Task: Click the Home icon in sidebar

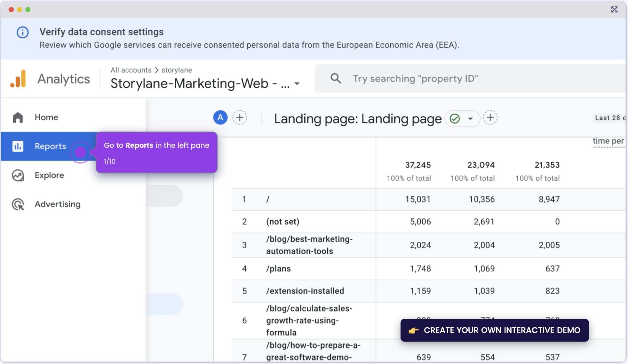Action: (18, 117)
